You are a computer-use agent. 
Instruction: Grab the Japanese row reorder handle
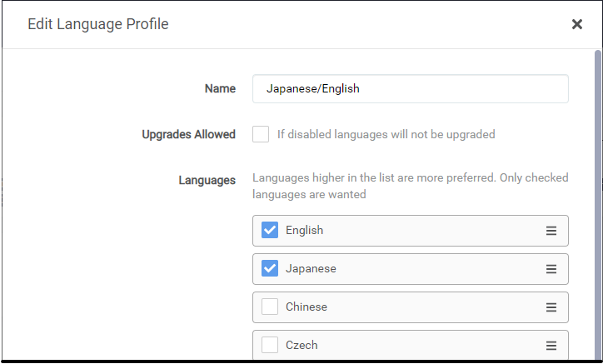pyautogui.click(x=551, y=269)
